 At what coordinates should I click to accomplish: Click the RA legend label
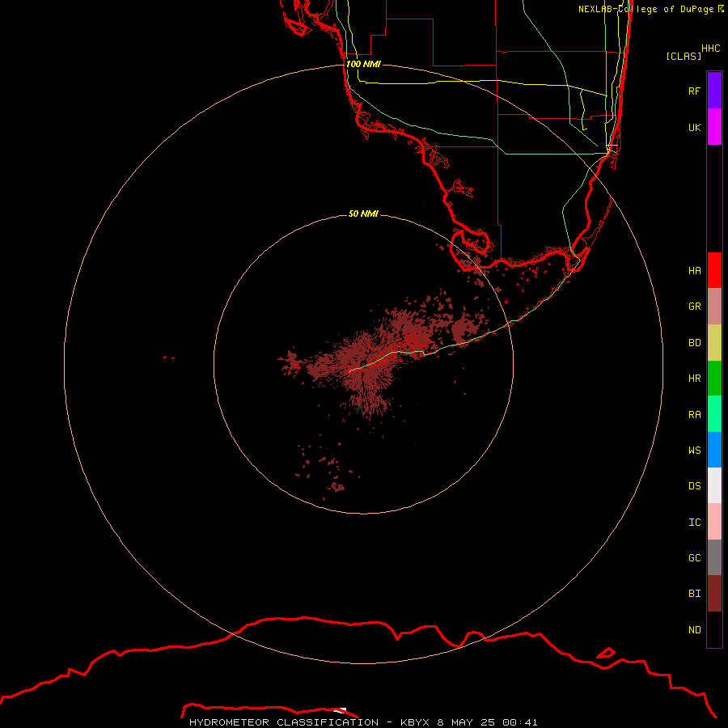pyautogui.click(x=695, y=415)
